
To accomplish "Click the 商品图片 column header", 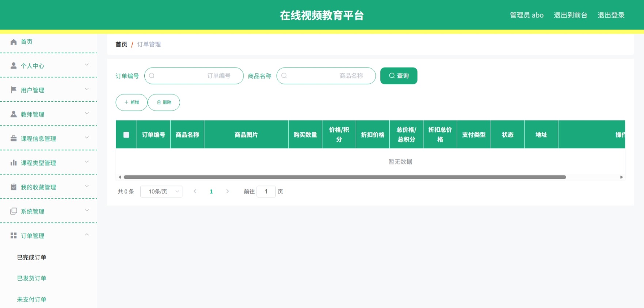I will (246, 135).
